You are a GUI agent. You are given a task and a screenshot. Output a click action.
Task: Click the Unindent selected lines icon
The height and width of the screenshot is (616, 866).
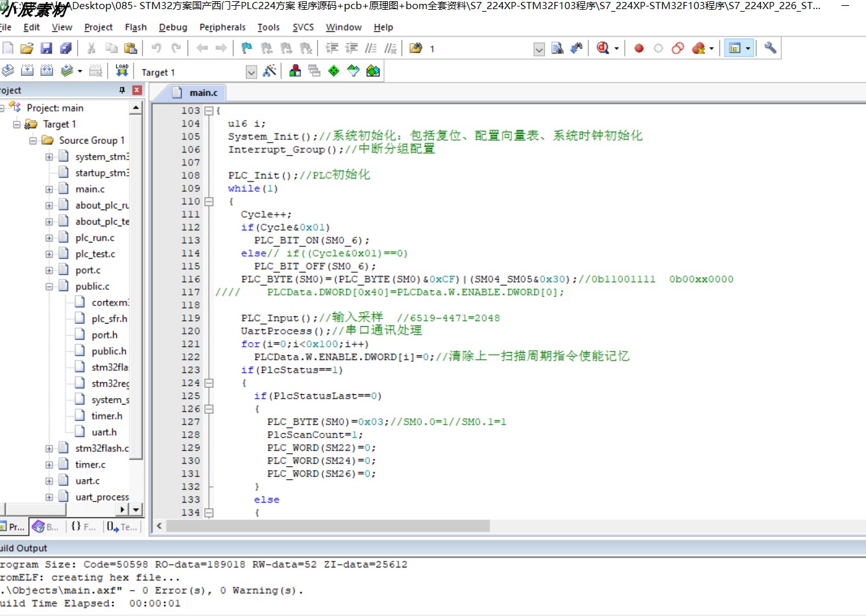[x=352, y=48]
